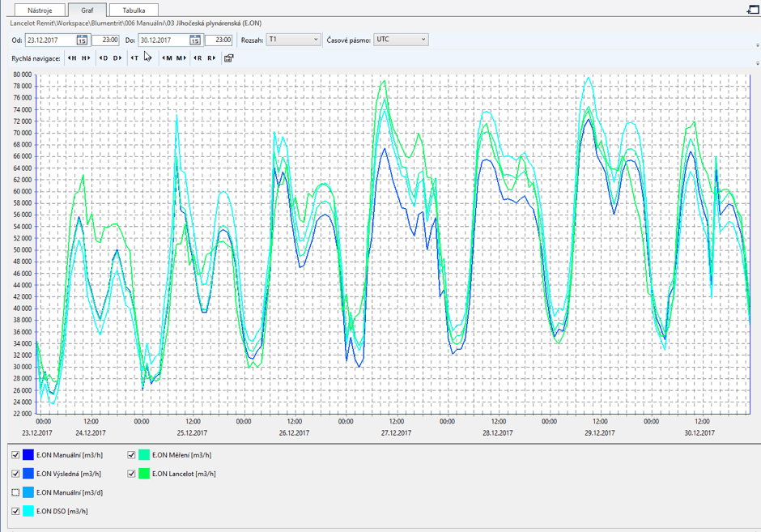The image size is (761, 532).
Task: Open quick navigation settings icon
Action: (x=229, y=58)
